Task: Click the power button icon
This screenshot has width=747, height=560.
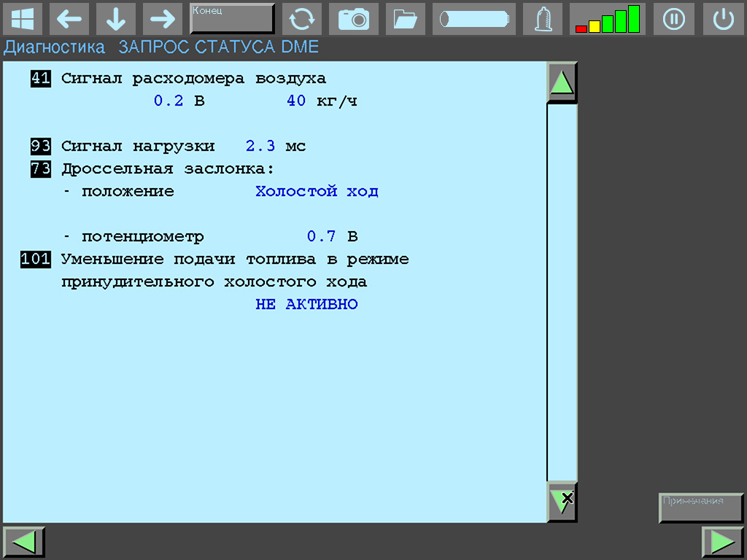Action: tap(723, 19)
